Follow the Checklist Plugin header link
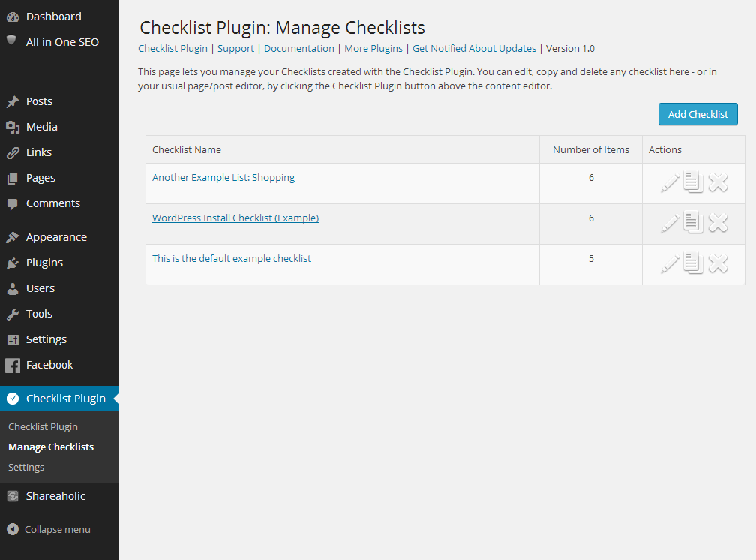Image resolution: width=756 pixels, height=560 pixels. click(x=172, y=48)
